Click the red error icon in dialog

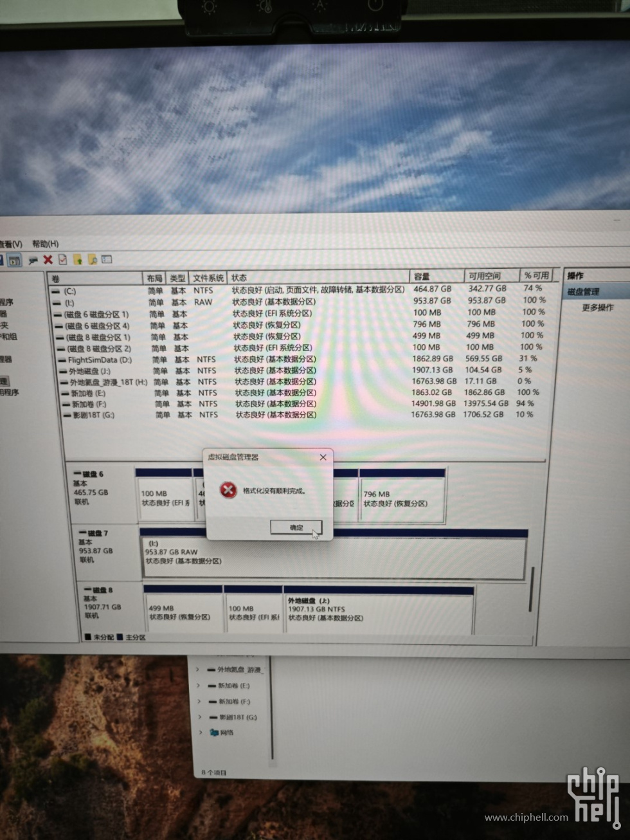click(x=228, y=490)
